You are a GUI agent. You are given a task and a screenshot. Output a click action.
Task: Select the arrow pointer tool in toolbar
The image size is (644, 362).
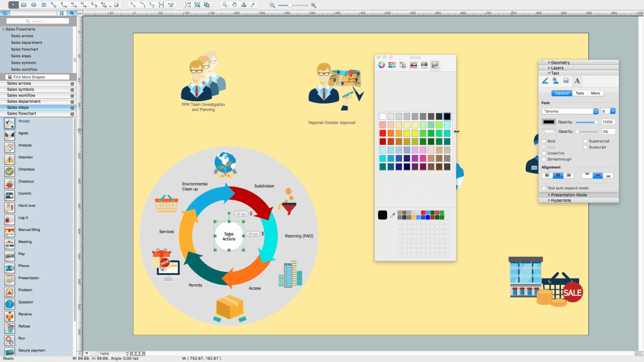coord(13,5)
